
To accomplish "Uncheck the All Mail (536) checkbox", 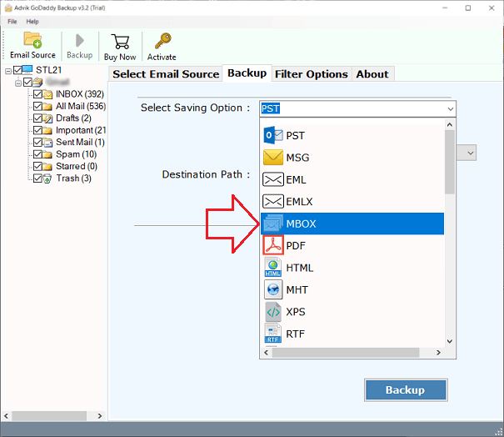I will click(38, 106).
